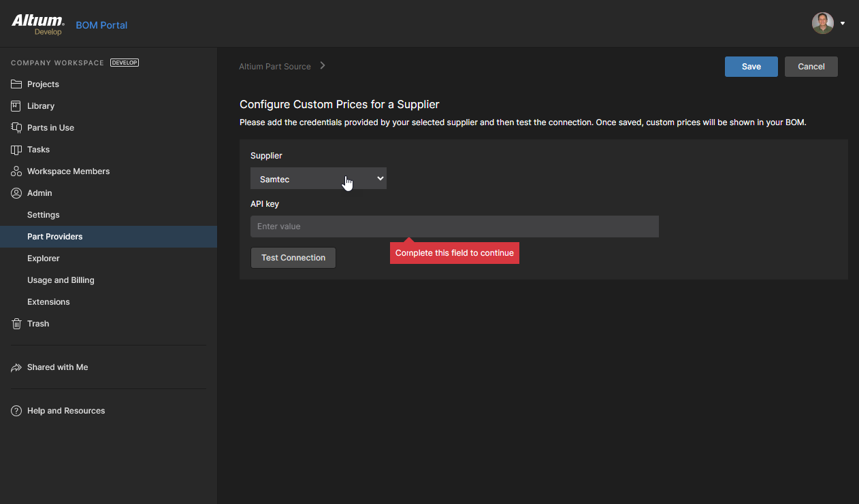Click the Projects folder icon
859x504 pixels.
[x=16, y=84]
